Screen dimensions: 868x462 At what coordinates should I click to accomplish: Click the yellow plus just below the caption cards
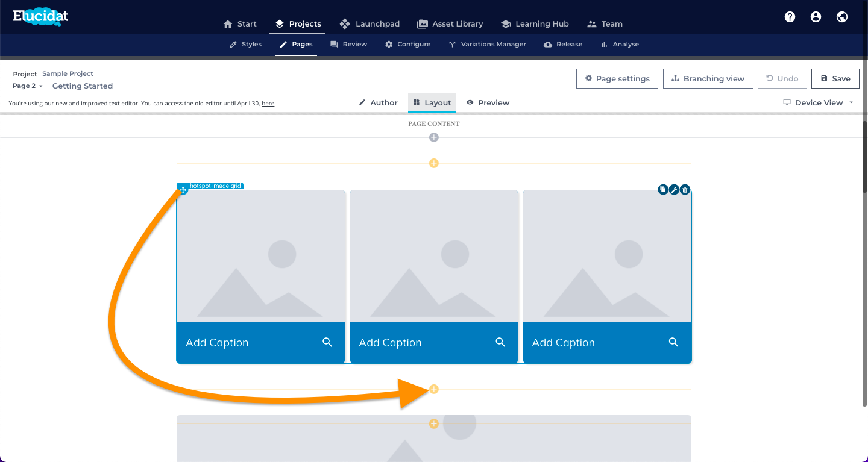click(434, 389)
